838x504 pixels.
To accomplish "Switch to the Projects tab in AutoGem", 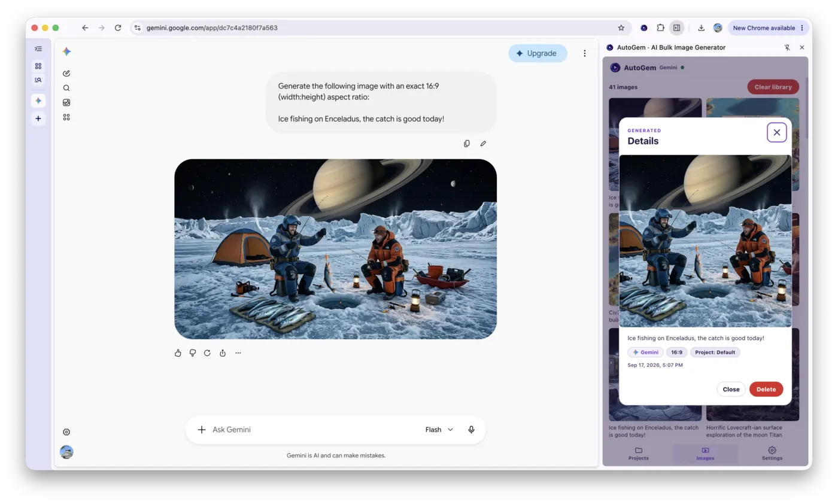I will click(x=639, y=454).
